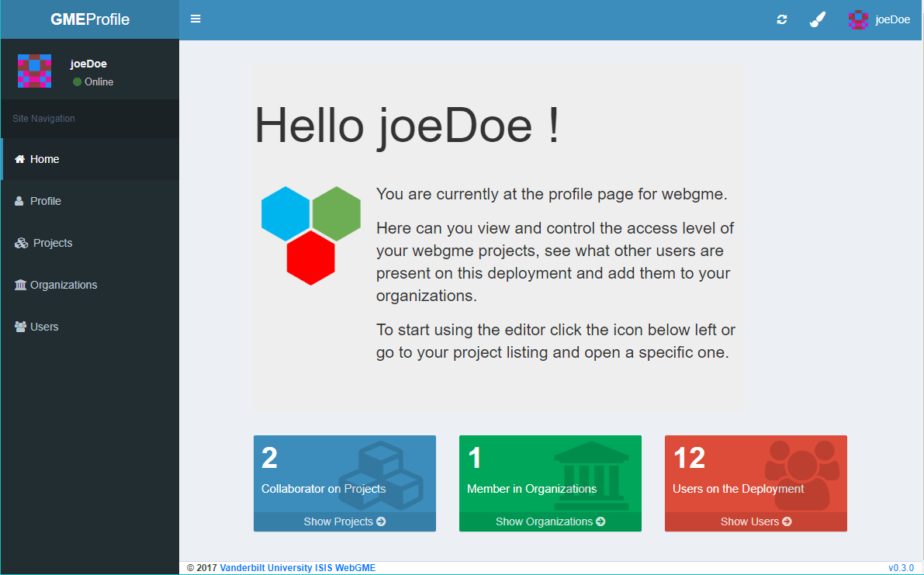Screen dimensions: 924x575
Task: Click the pixelated avatar swatch beside joeDoe
Action: tap(34, 71)
